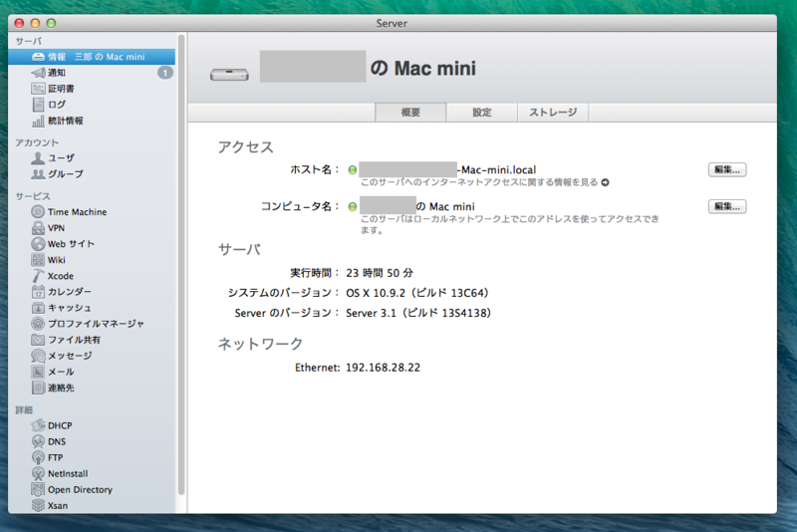Click the sidebar vertical scrollbar
Screen dimensions: 797x532
pyautogui.click(x=181, y=264)
